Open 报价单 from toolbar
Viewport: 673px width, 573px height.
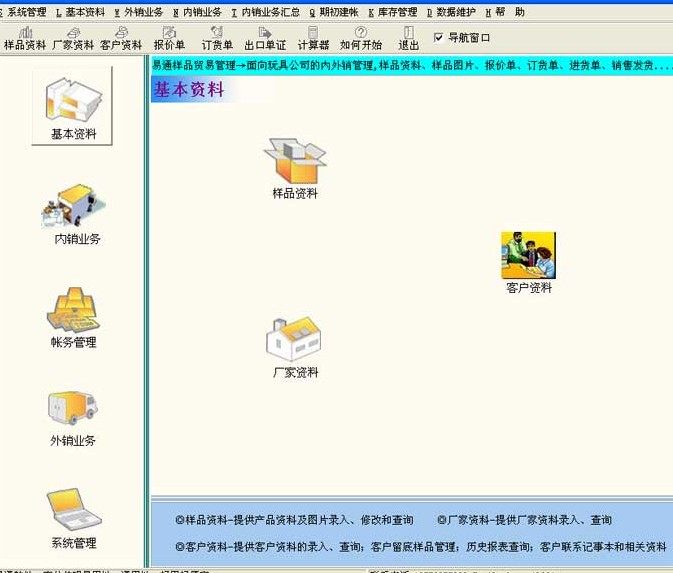pos(169,38)
